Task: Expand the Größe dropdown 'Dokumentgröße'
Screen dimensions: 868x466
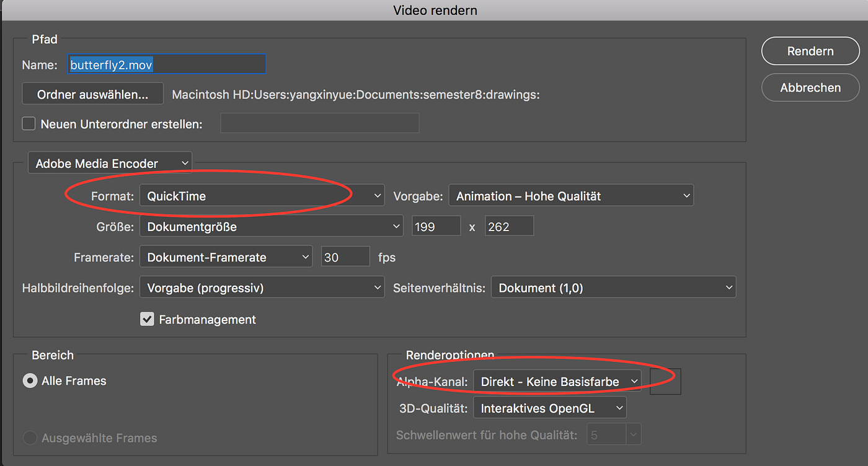Action: click(271, 226)
